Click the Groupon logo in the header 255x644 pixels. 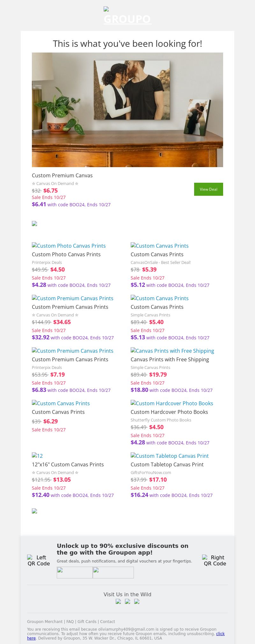coord(127,16)
